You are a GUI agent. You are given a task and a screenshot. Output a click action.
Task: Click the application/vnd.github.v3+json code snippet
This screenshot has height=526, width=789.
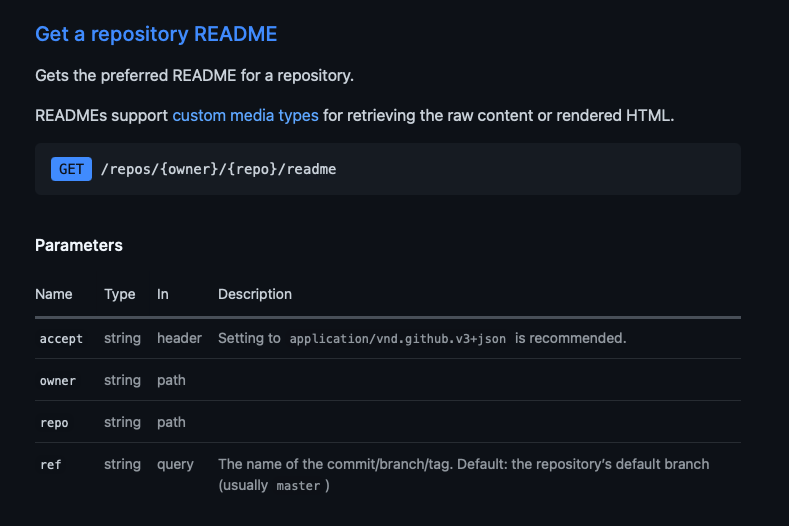398,339
